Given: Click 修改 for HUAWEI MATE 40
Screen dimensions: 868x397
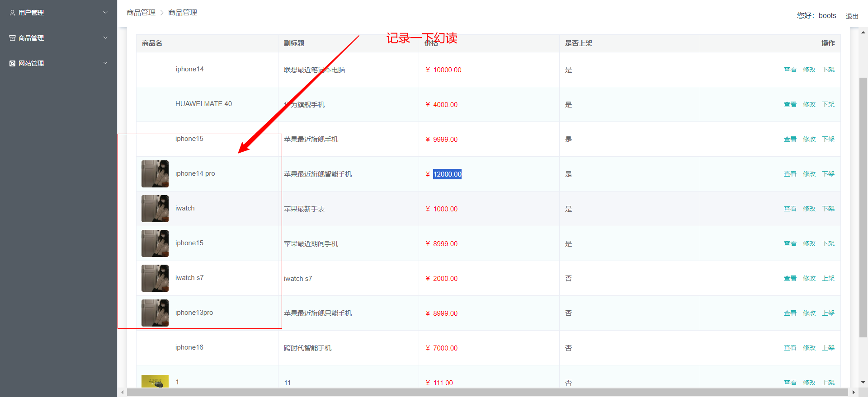Looking at the screenshot, I should 809,104.
